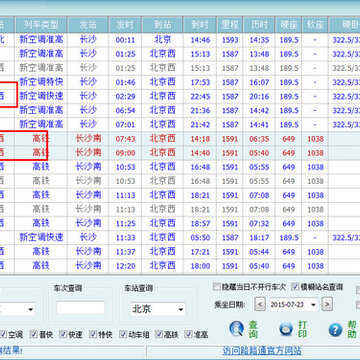Click the 北京 arrival station in first row
This screenshot has height=360, width=360.
[162, 40]
